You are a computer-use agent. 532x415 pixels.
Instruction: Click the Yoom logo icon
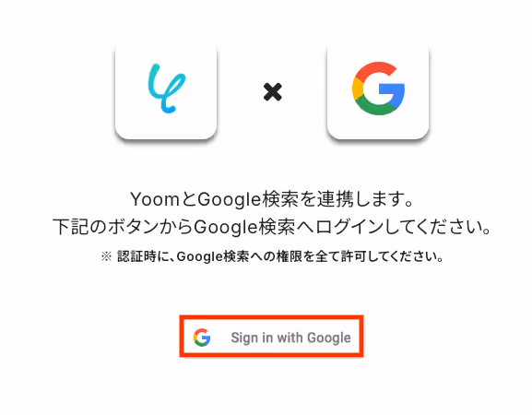pyautogui.click(x=166, y=89)
